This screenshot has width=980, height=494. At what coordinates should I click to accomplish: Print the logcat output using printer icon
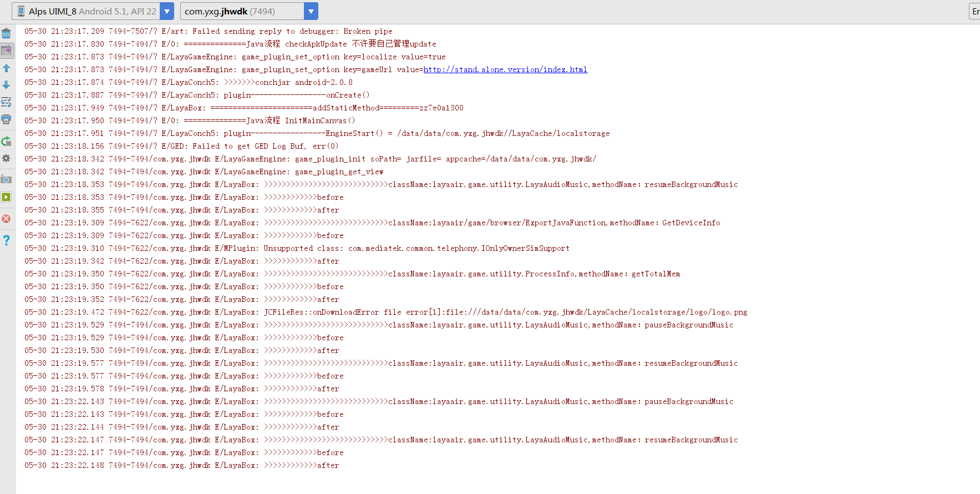6,119
